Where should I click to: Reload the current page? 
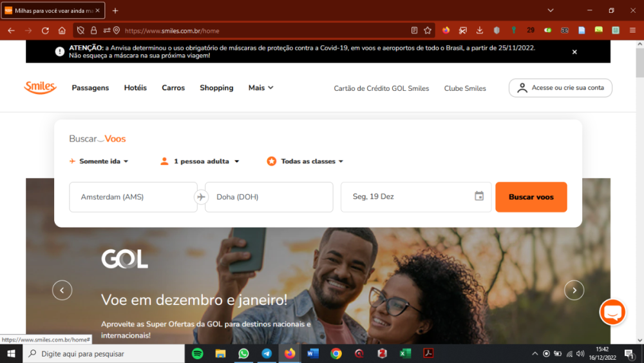[45, 30]
